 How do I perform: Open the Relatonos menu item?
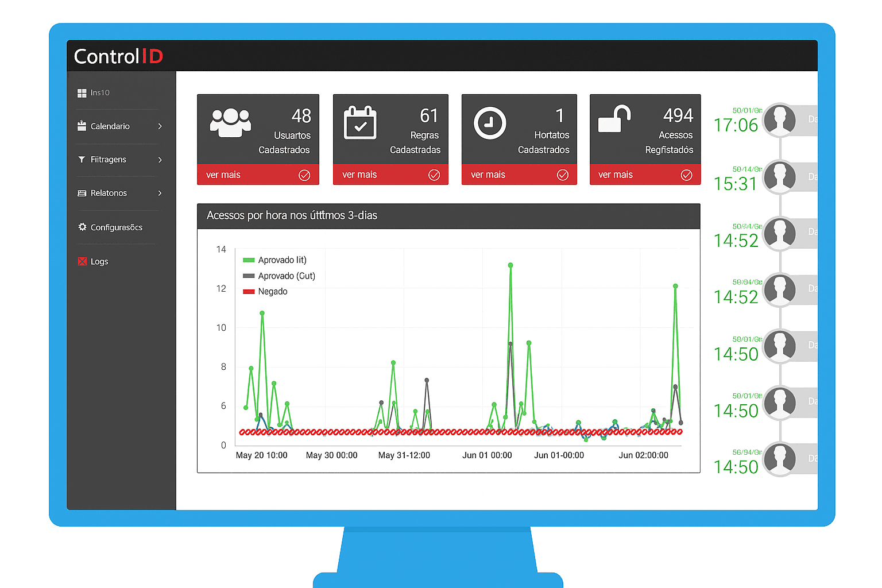[x=109, y=193]
